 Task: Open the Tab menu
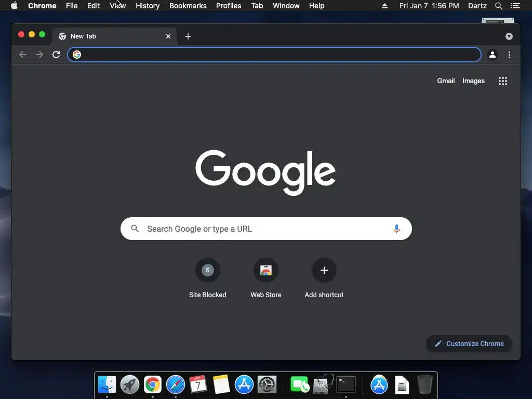pyautogui.click(x=257, y=6)
